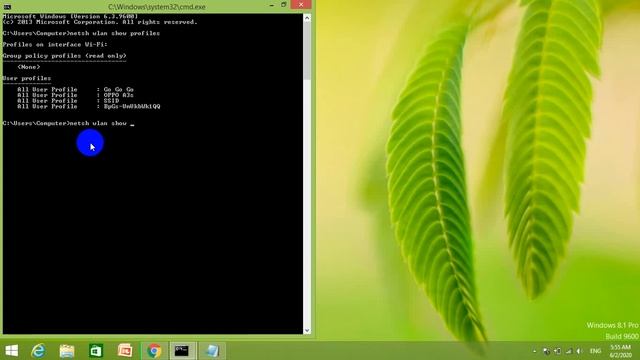The width and height of the screenshot is (640, 360).
Task: Open PowerPoint from the taskbar
Action: 125,351
